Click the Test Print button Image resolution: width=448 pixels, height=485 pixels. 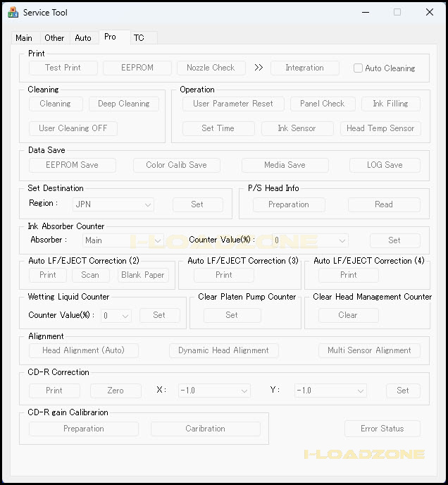pos(63,68)
